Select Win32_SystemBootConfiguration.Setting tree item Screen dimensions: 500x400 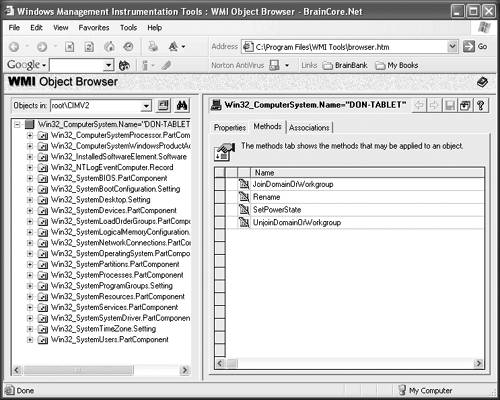115,189
